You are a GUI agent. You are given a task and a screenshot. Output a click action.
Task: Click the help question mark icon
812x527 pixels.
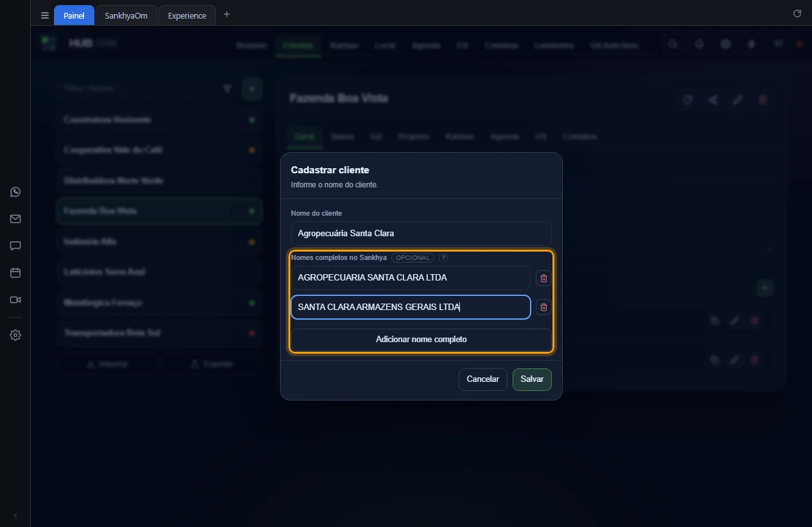(x=443, y=258)
